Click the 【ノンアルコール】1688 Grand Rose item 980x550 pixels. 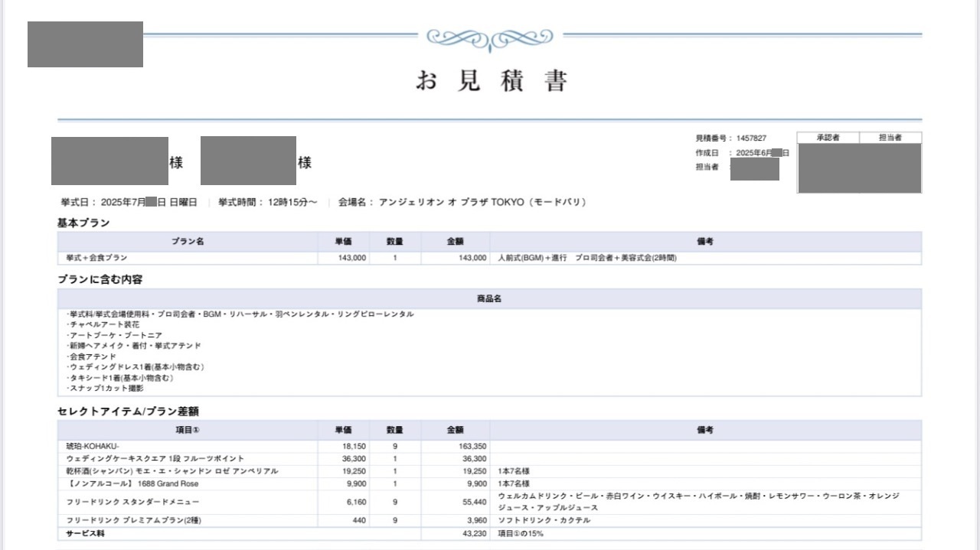(132, 484)
